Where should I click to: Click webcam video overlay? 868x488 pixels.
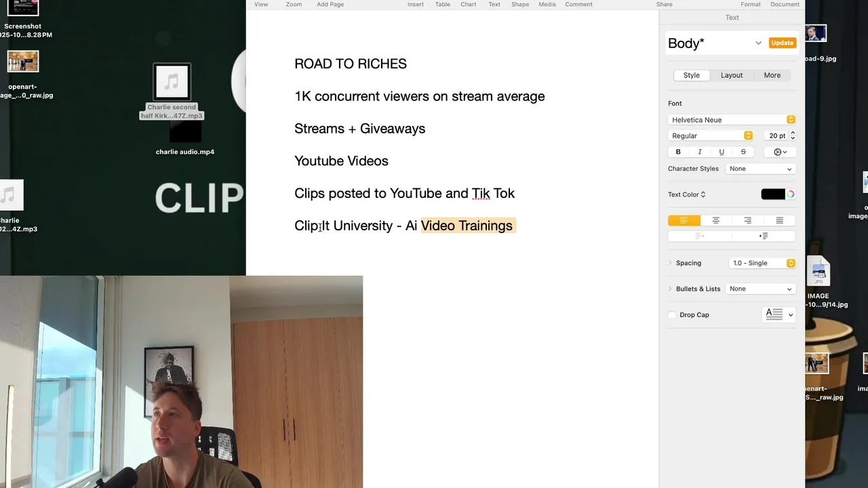point(181,382)
